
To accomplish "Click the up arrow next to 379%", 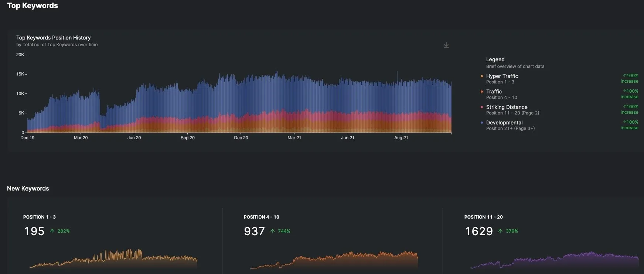I will tap(500, 231).
